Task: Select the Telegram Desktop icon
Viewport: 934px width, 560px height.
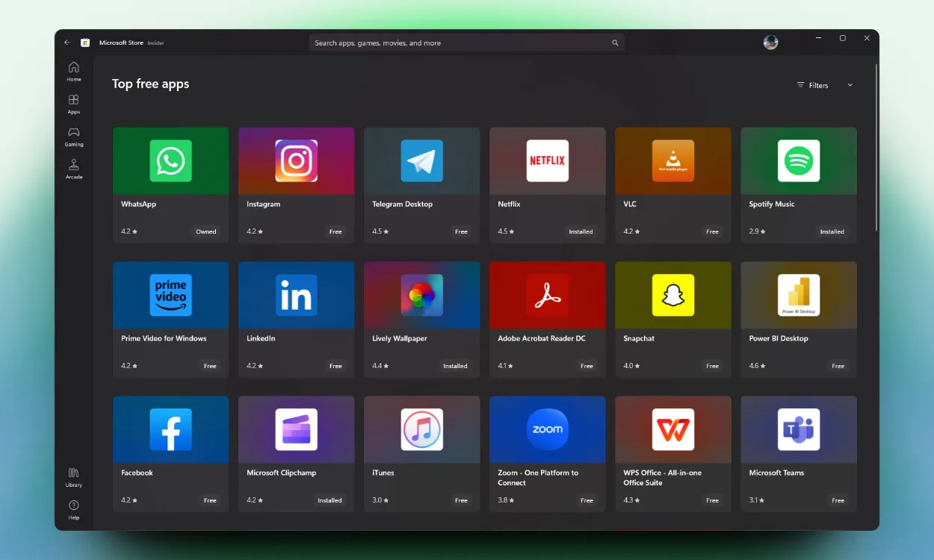Action: tap(421, 161)
